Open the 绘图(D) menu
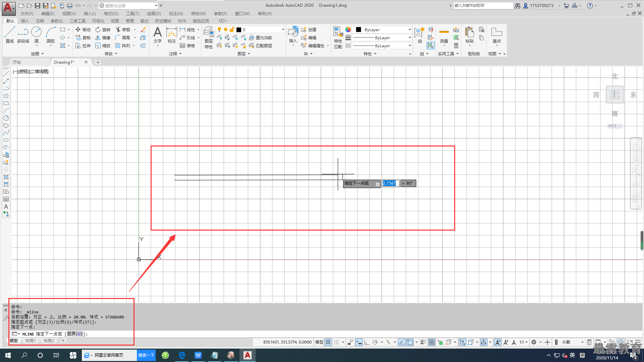This screenshot has width=644, height=362. click(154, 14)
